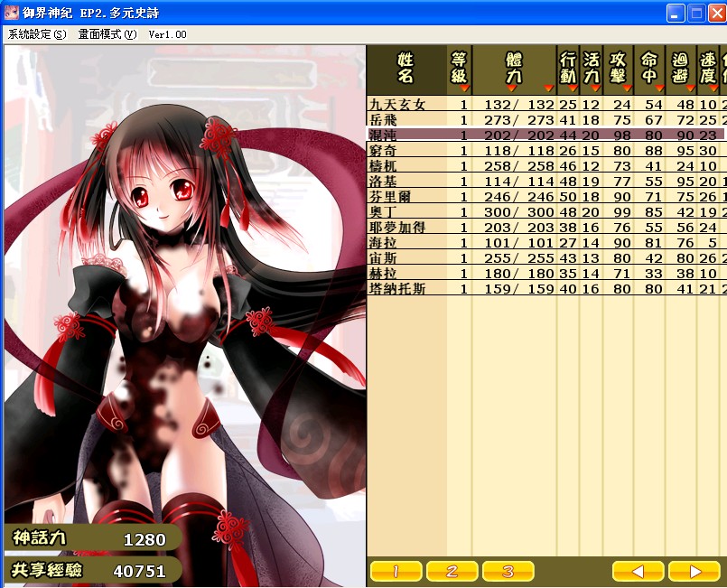Click the game icon in title bar
This screenshot has height=588, width=727.
(11, 13)
